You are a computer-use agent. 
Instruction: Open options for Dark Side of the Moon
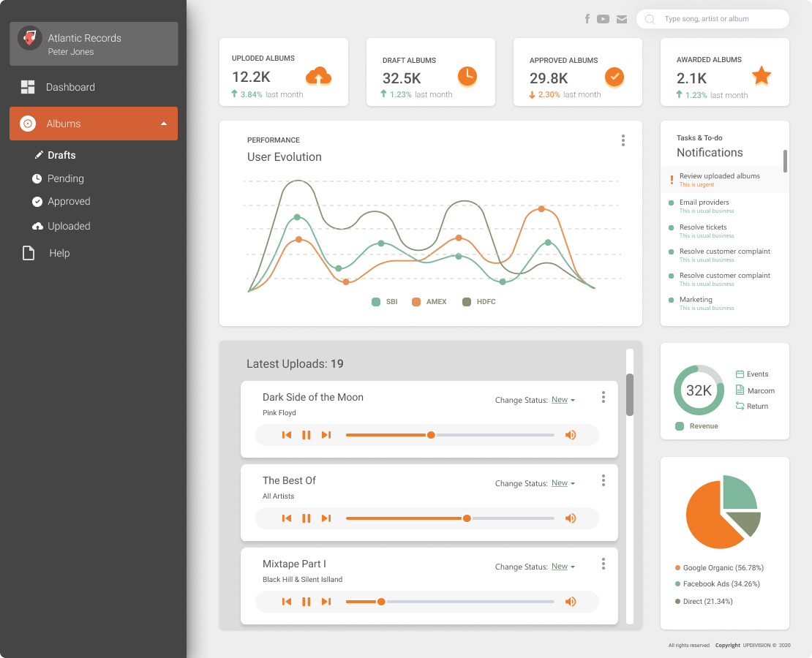(x=604, y=397)
